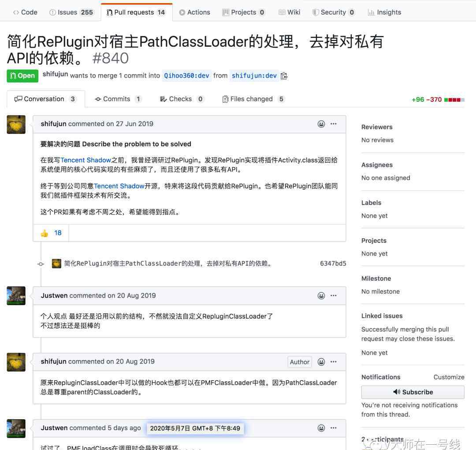Open options menu on Justwen's 20 Aug comment

333,296
